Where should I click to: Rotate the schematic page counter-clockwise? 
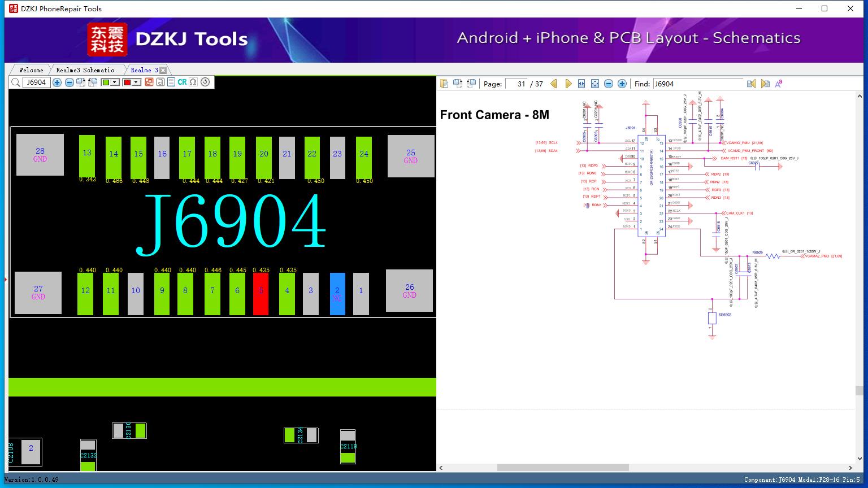471,84
